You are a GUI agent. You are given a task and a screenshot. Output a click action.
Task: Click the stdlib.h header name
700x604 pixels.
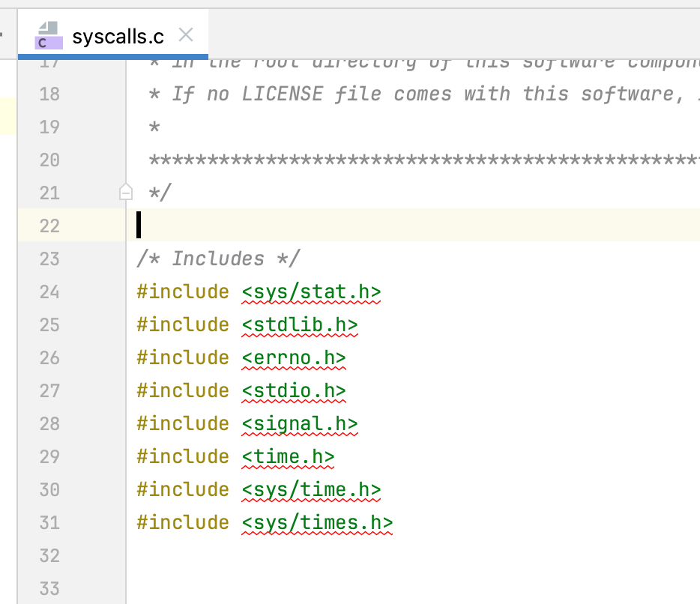[x=299, y=324]
